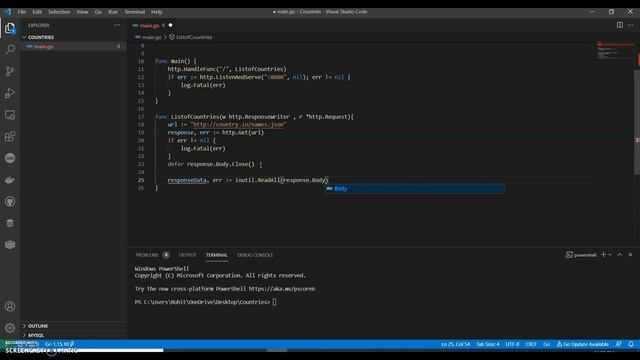The image size is (640, 360).
Task: Switch to the OUTPUT panel tab
Action: coord(187,255)
